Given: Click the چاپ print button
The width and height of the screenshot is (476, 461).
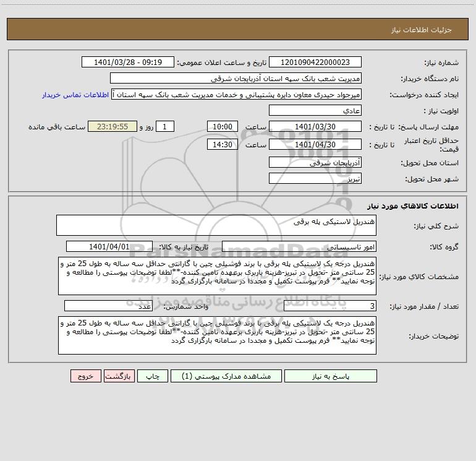Looking at the screenshot, I should (x=153, y=376).
